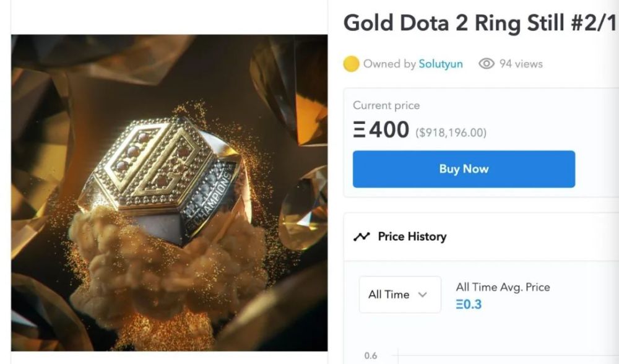Screen dimensions: 619x364
Task: Click the 0.3 average price value
Action: tap(473, 305)
